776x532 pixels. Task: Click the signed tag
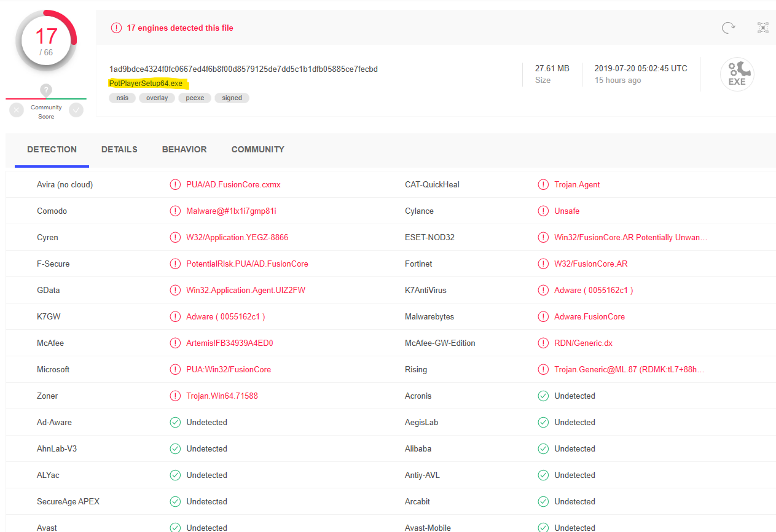[x=232, y=98]
